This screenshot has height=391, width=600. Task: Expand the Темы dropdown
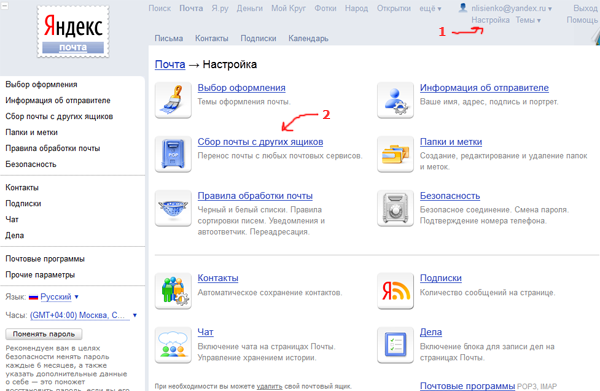[528, 20]
